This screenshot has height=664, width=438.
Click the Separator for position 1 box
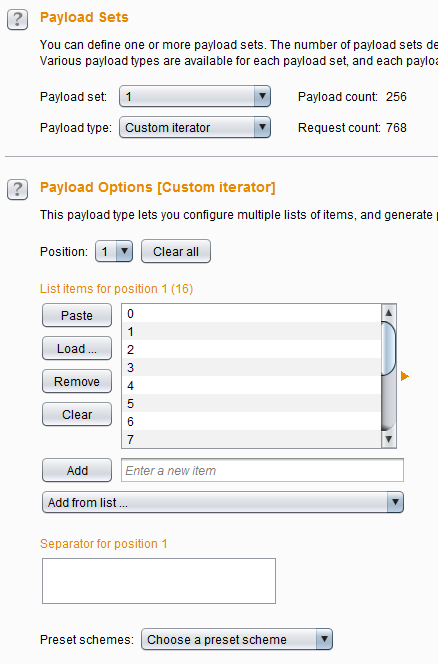click(159, 581)
